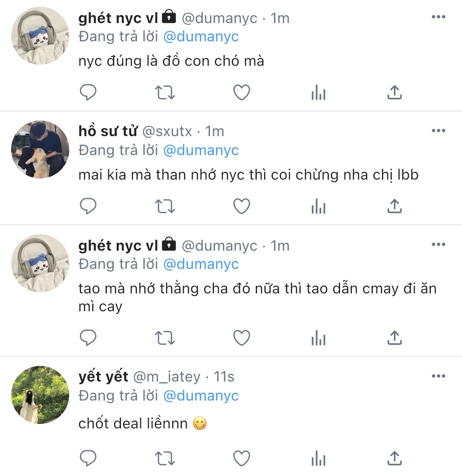Open @dumanyc mention link in yết yết's reply
This screenshot has width=462, height=476.
pyautogui.click(x=201, y=396)
